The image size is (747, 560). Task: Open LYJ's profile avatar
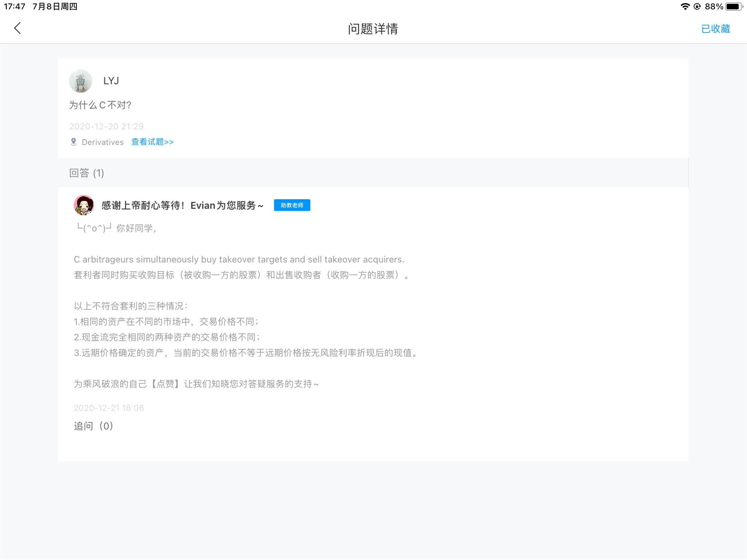coord(81,81)
